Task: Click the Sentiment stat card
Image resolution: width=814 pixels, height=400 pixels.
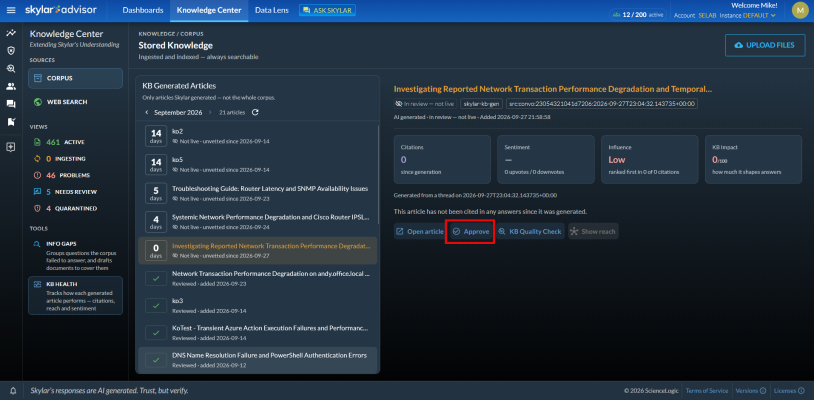Action: click(x=546, y=159)
